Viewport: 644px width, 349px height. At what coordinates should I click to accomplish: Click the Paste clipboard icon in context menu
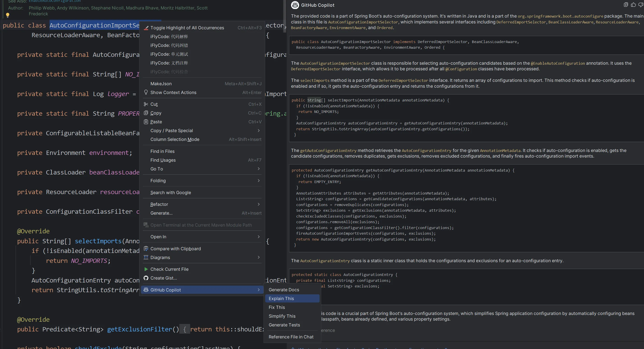pyautogui.click(x=146, y=122)
